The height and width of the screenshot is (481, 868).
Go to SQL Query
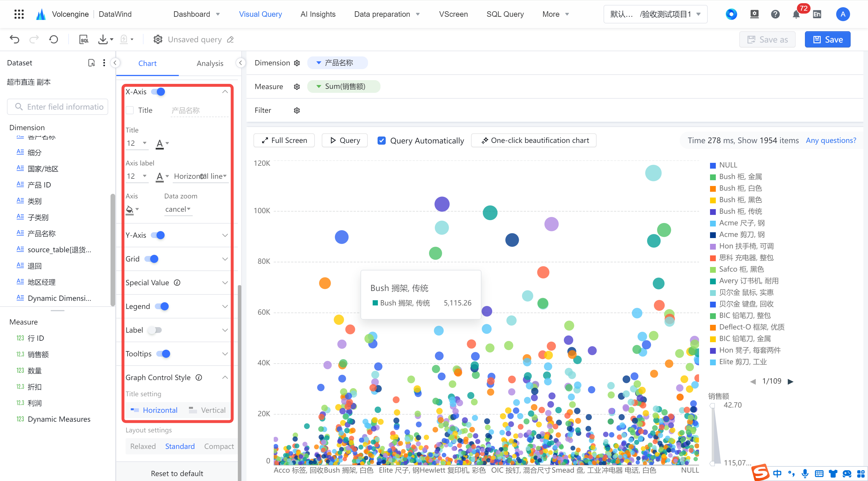[505, 14]
